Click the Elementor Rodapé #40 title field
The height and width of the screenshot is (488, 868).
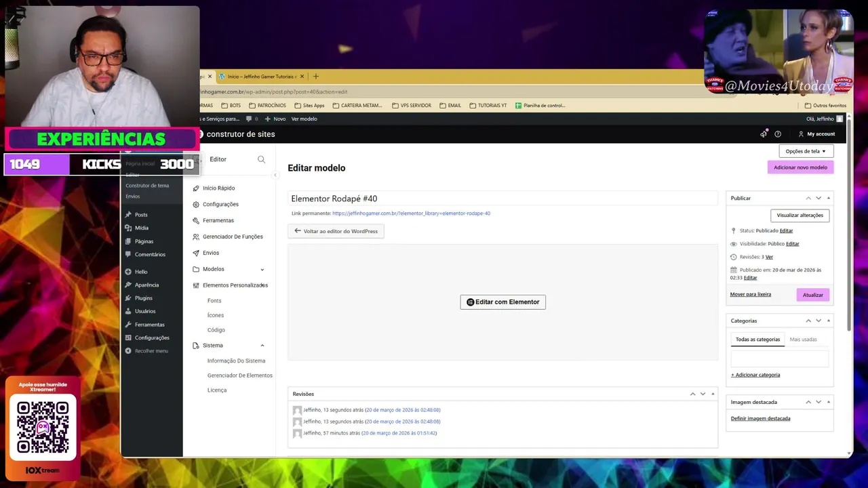pos(502,199)
